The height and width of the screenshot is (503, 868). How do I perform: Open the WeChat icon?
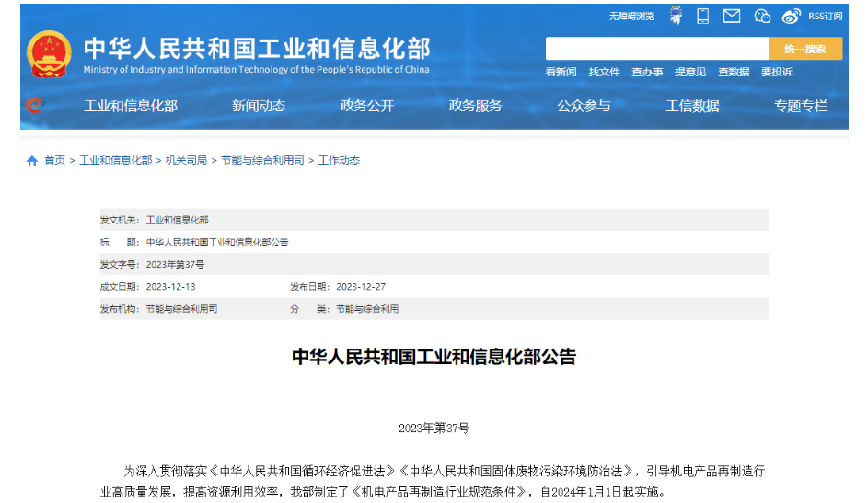click(762, 16)
